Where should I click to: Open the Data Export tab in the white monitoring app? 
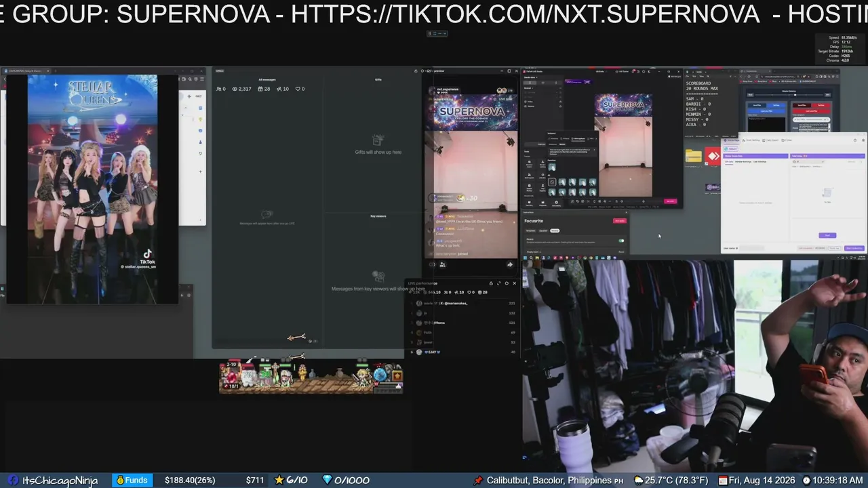tap(772, 140)
